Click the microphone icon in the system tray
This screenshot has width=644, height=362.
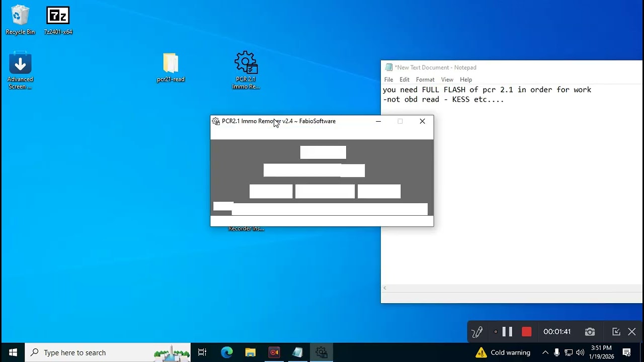[x=556, y=352]
